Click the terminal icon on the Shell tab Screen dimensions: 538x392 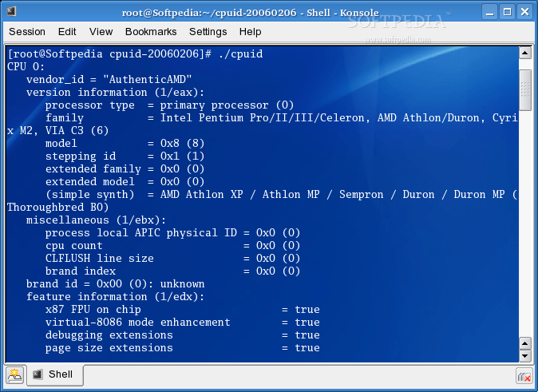pos(38,374)
